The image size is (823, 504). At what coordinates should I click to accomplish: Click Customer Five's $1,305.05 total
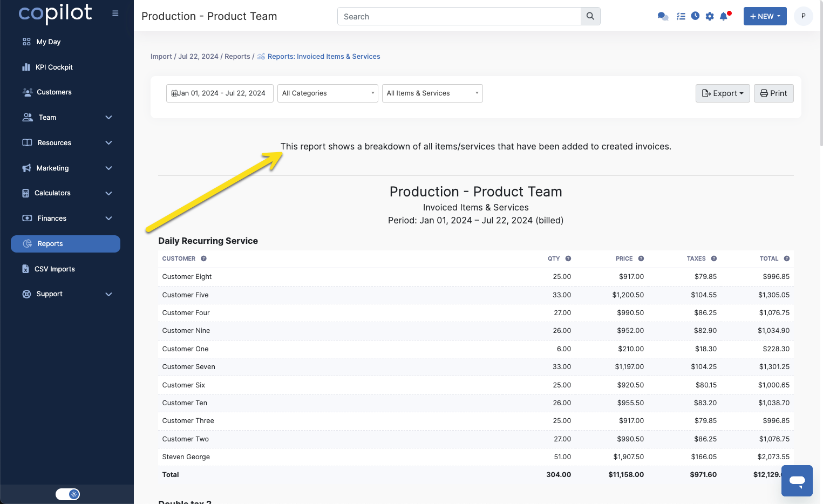(x=773, y=295)
